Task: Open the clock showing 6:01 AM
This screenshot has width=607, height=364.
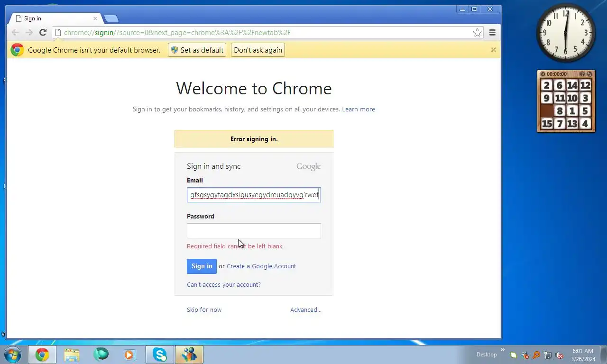Action: pyautogui.click(x=583, y=355)
